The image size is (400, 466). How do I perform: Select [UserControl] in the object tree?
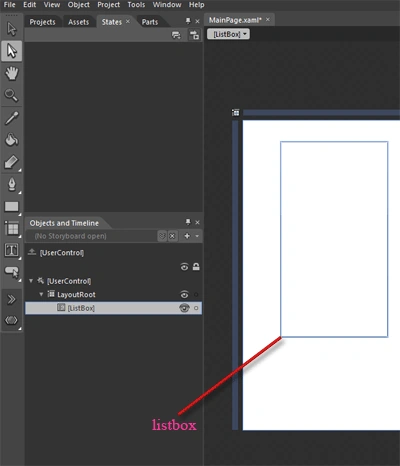(69, 281)
